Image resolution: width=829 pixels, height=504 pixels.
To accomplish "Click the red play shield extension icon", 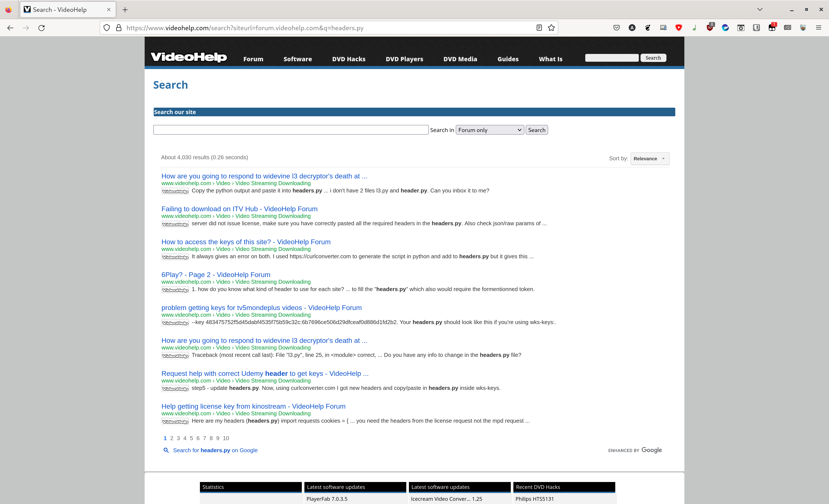I will pyautogui.click(x=679, y=28).
